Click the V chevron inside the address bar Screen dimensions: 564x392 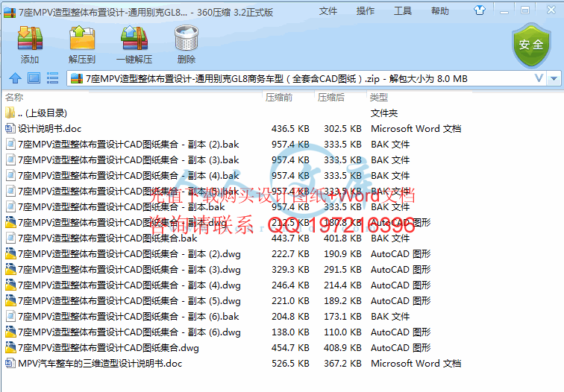point(539,78)
